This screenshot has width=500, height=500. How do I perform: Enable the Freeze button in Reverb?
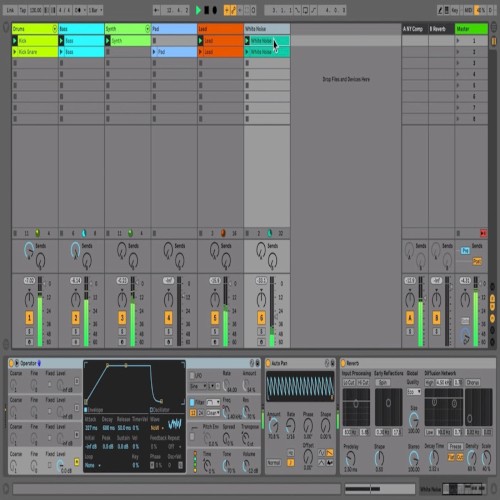click(455, 446)
